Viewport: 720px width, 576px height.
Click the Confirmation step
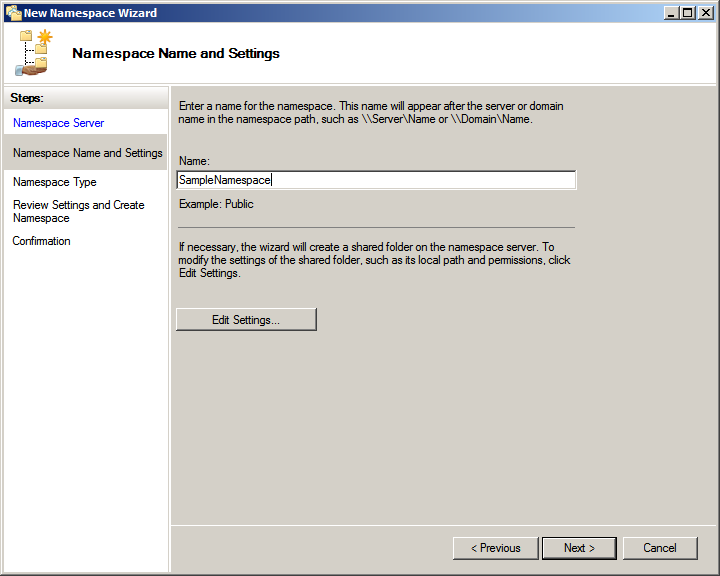(41, 241)
